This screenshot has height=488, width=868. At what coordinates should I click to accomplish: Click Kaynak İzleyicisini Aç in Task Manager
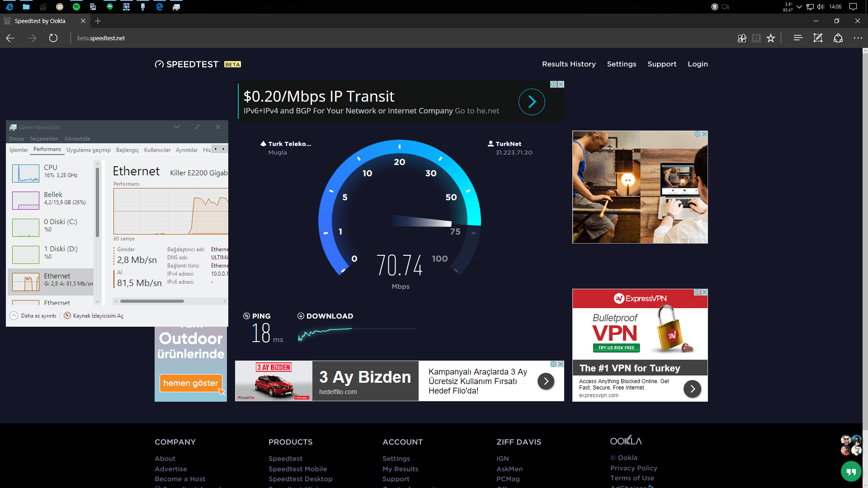(94, 316)
